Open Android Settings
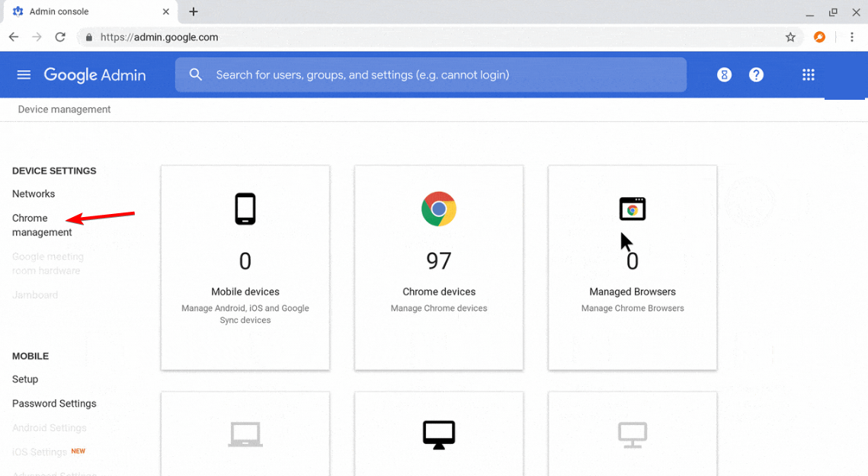This screenshot has height=476, width=868. coord(50,428)
